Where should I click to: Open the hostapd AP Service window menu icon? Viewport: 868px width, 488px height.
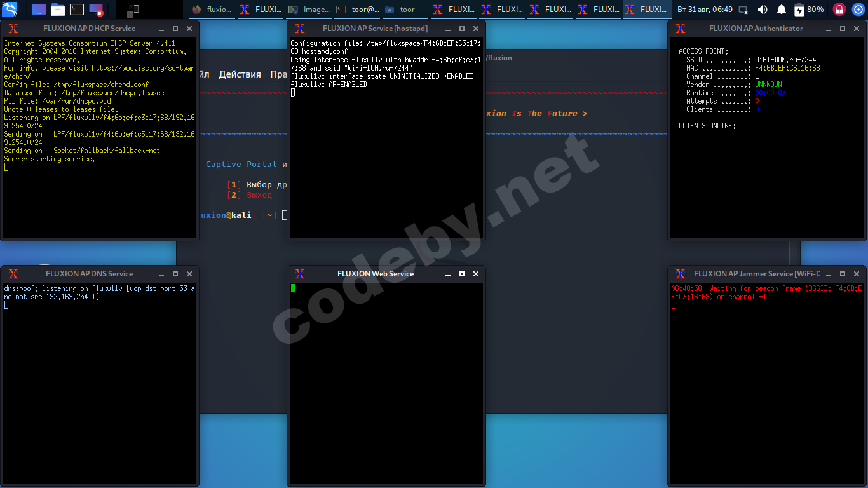click(300, 29)
